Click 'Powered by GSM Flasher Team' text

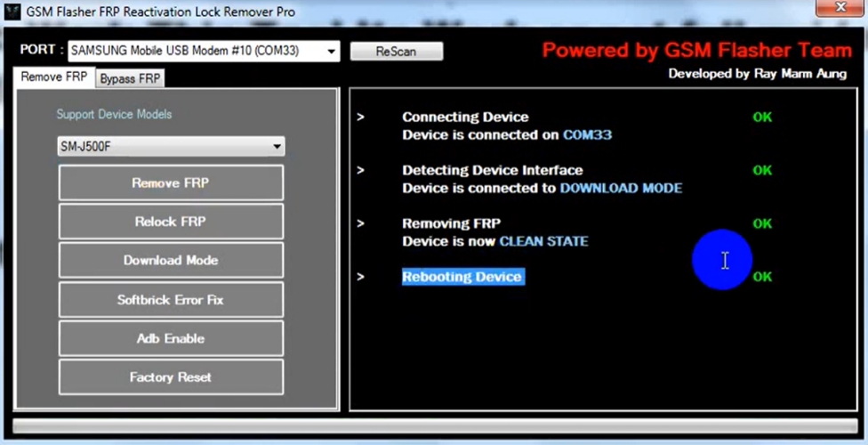click(x=697, y=51)
